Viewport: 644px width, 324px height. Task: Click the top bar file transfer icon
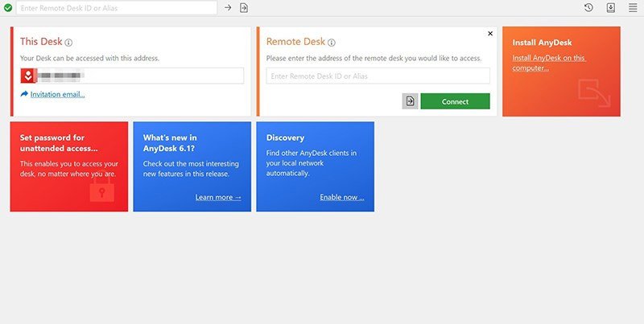click(x=244, y=8)
